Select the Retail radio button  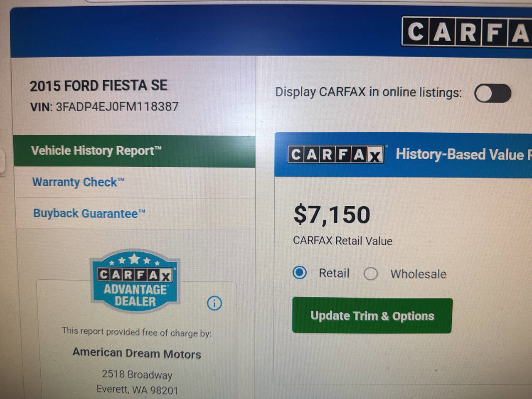tap(299, 273)
